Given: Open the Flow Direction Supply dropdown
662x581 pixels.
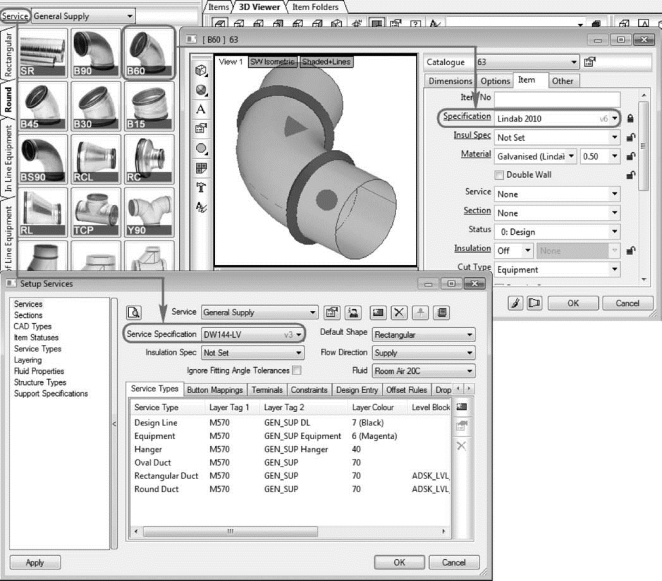Looking at the screenshot, I should 423,353.
